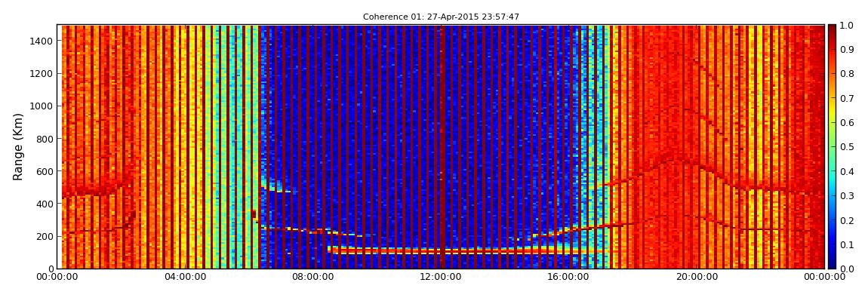Click the colorbar 0.9 label
This screenshot has width=868, height=307.
click(x=846, y=50)
